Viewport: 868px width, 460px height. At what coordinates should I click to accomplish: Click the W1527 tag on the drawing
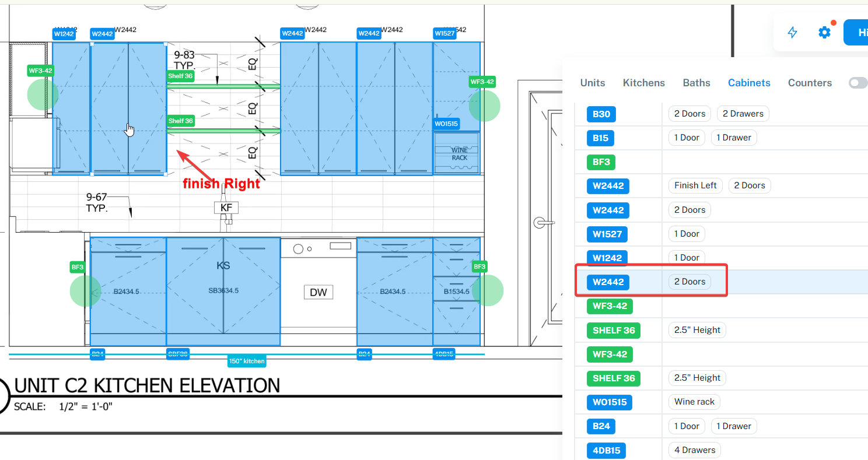tap(444, 34)
